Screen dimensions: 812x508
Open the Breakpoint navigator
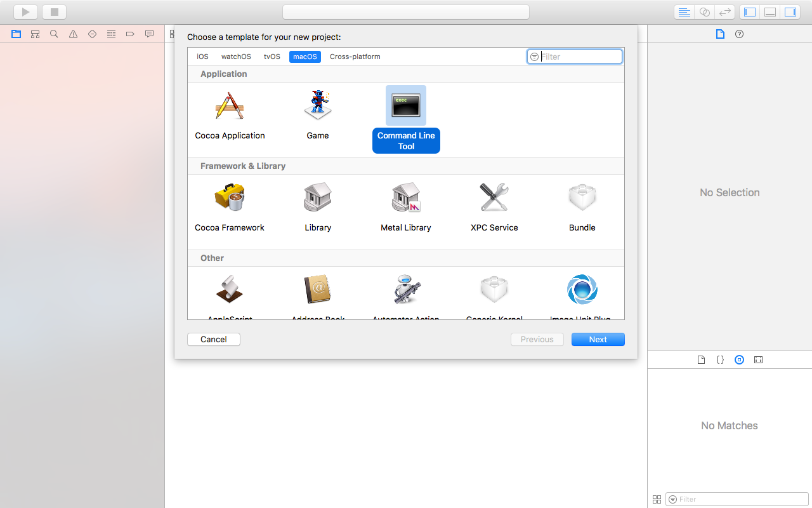(130, 34)
